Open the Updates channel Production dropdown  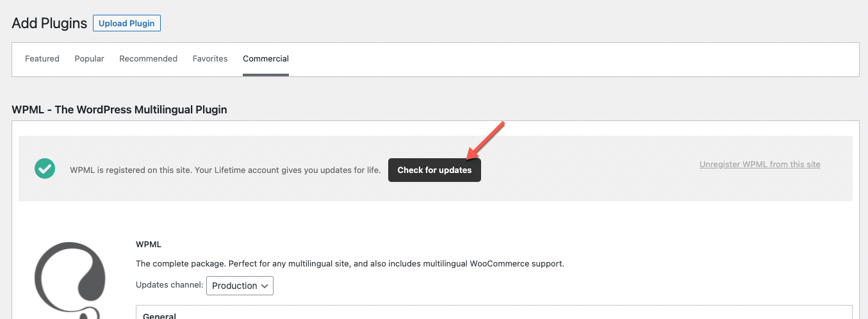[x=240, y=286]
